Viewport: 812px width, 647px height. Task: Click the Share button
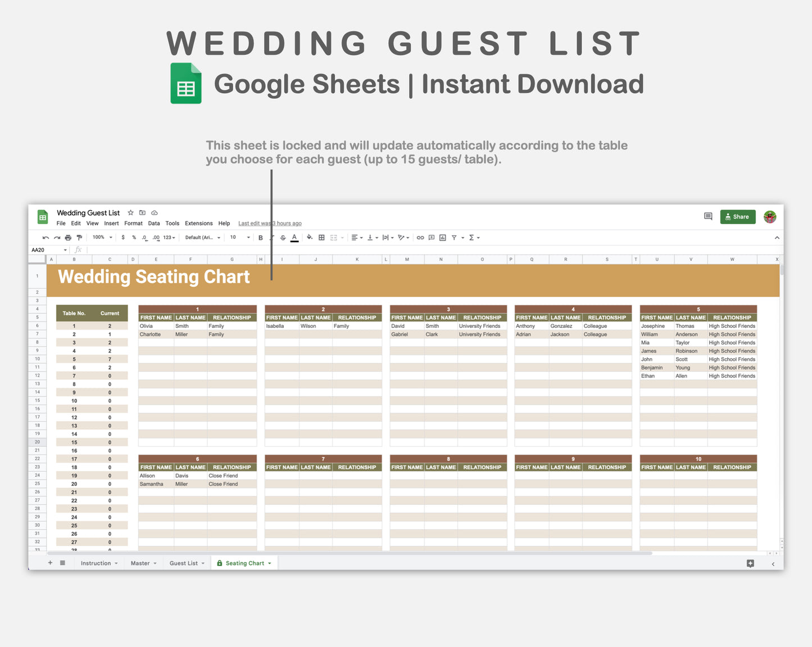pyautogui.click(x=737, y=216)
